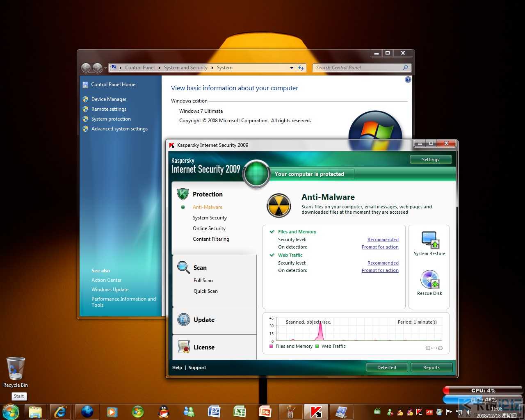The width and height of the screenshot is (525, 420).
Task: Choose Full Scan under Scan
Action: (x=203, y=281)
